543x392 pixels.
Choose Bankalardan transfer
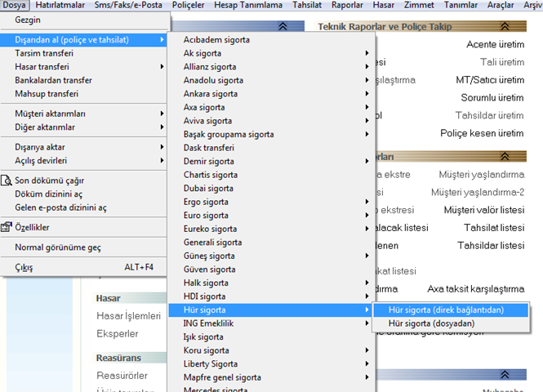pyautogui.click(x=53, y=80)
